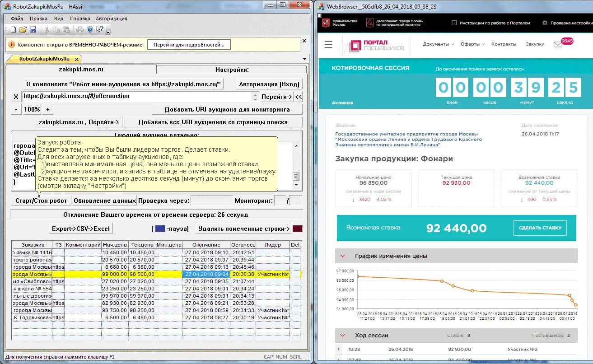Image resolution: width=593 pixels, height=364 pixels.
Task: Click the Старт/Стоп робот button
Action: pos(41,201)
